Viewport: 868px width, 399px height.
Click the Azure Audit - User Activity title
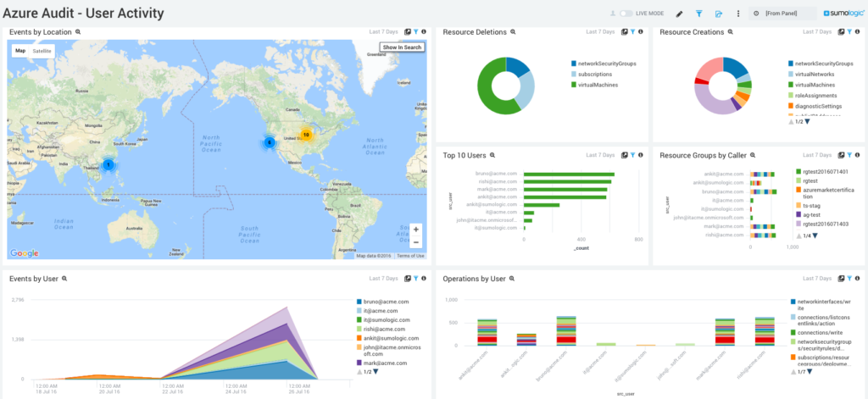tap(83, 13)
